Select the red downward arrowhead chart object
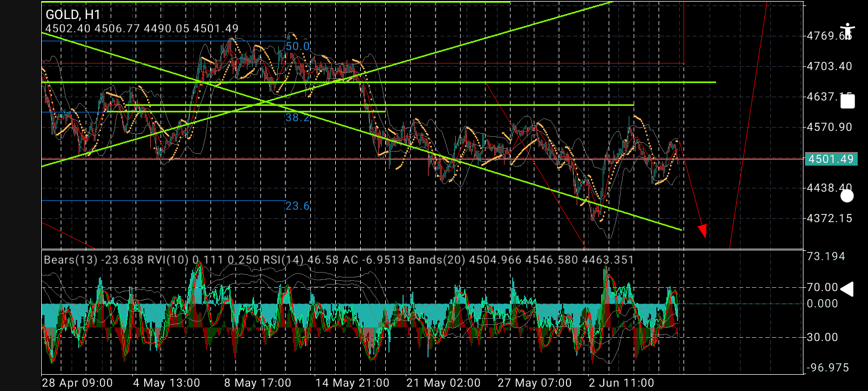This screenshot has height=391, width=868. 703,231
